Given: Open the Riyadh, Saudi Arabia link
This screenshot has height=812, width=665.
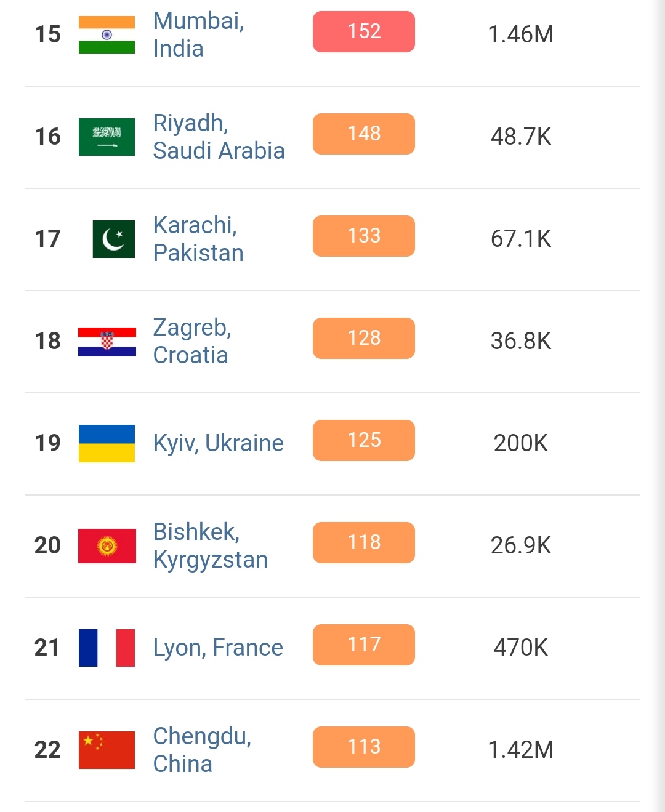Looking at the screenshot, I should point(219,137).
